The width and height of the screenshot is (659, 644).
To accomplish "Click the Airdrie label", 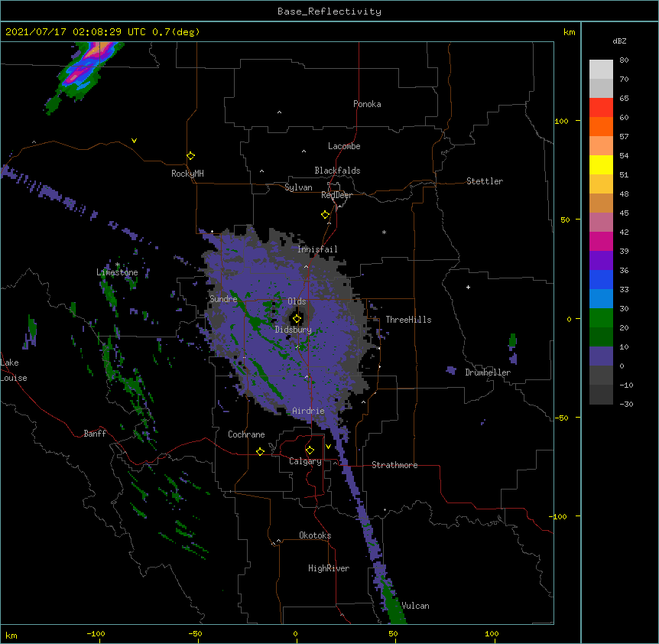I will (308, 411).
